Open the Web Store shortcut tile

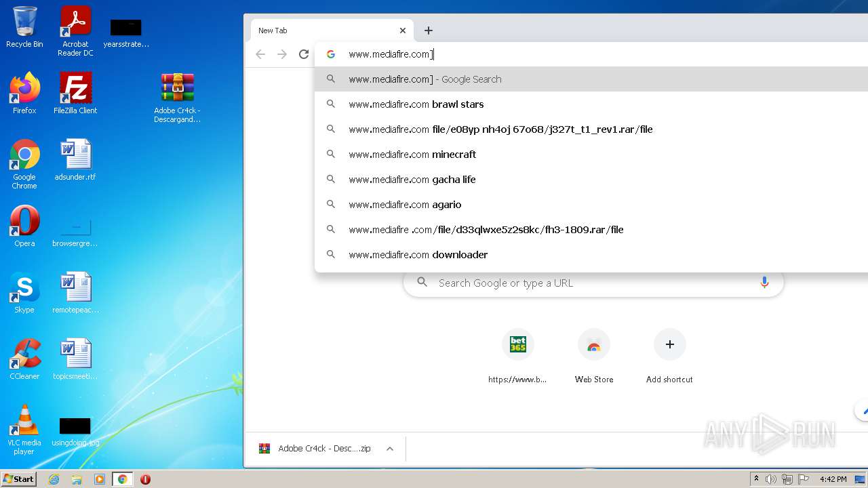coord(594,356)
